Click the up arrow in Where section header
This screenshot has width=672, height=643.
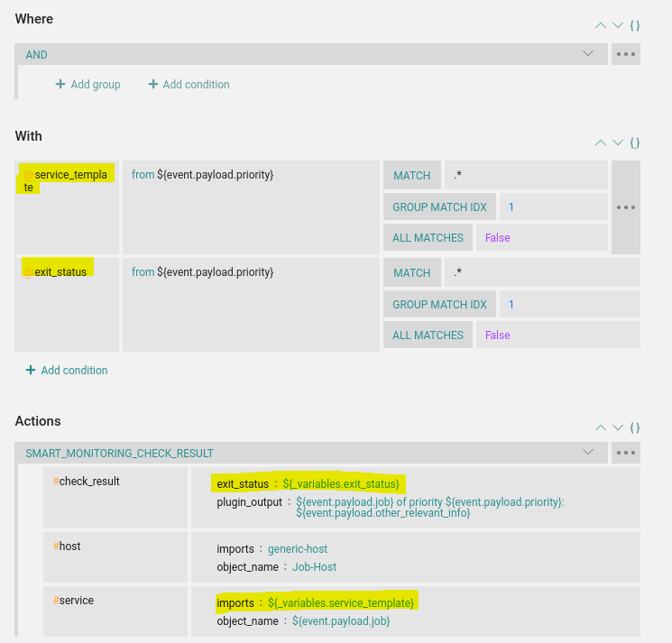click(601, 26)
